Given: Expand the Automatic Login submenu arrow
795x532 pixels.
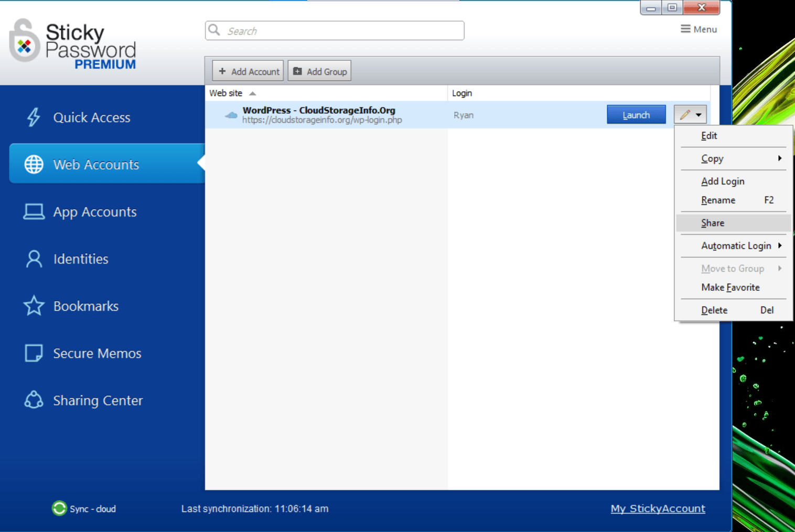Looking at the screenshot, I should pyautogui.click(x=780, y=245).
